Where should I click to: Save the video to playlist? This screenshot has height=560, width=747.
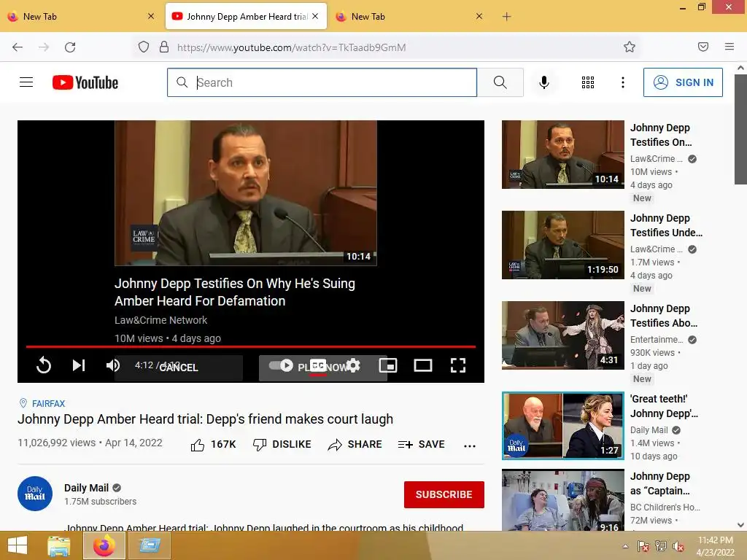click(x=422, y=445)
